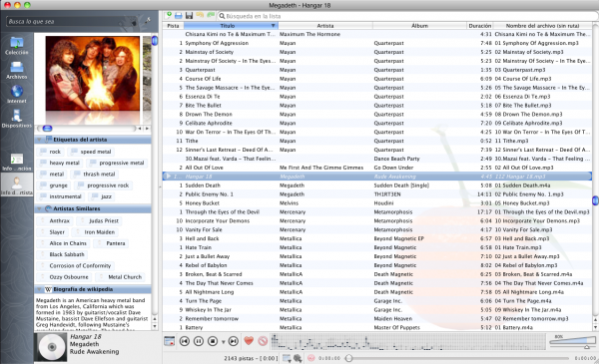Collapse the Etiquetas del artista section

pos(39,140)
